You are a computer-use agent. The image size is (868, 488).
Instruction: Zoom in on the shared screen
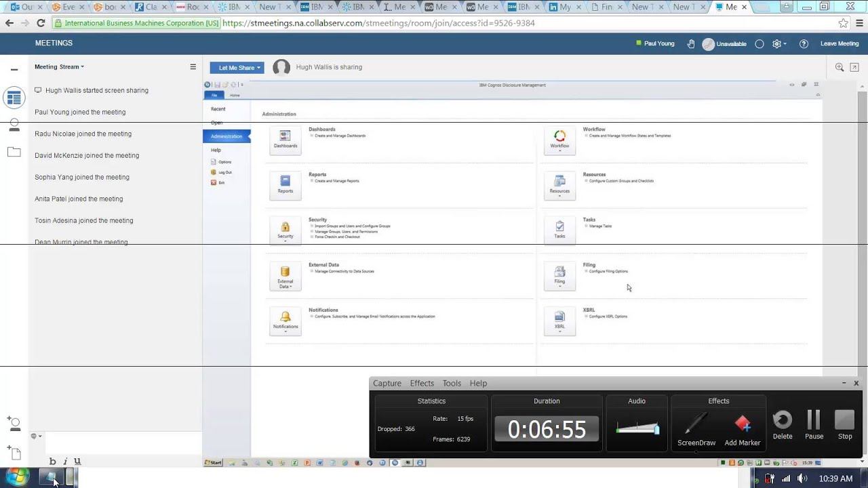tap(840, 67)
